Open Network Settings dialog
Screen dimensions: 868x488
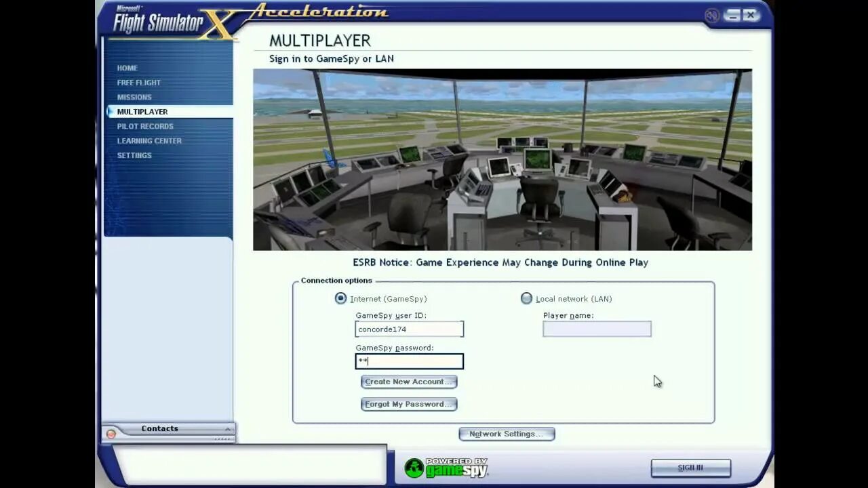[x=507, y=434]
